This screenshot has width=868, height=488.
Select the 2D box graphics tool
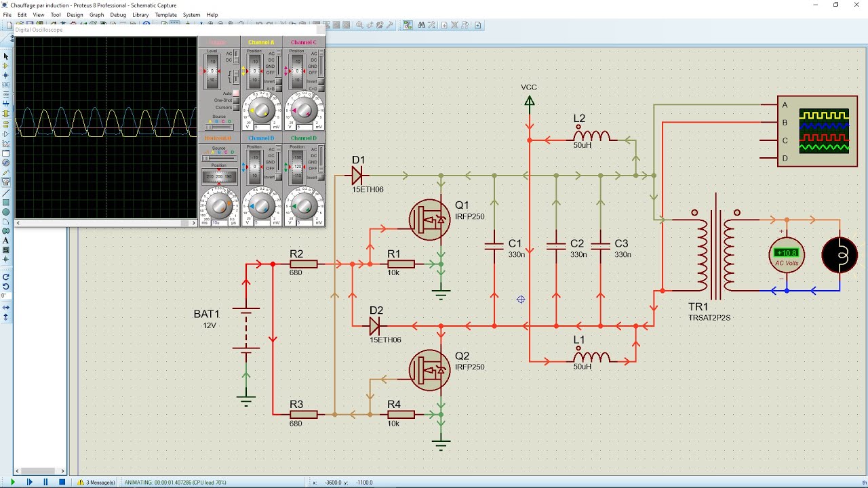pos(6,202)
